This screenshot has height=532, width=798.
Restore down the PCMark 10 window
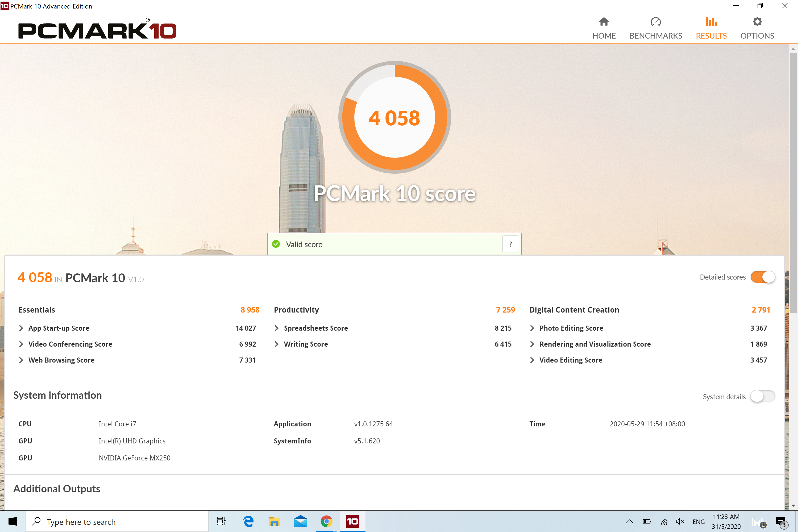tap(760, 6)
